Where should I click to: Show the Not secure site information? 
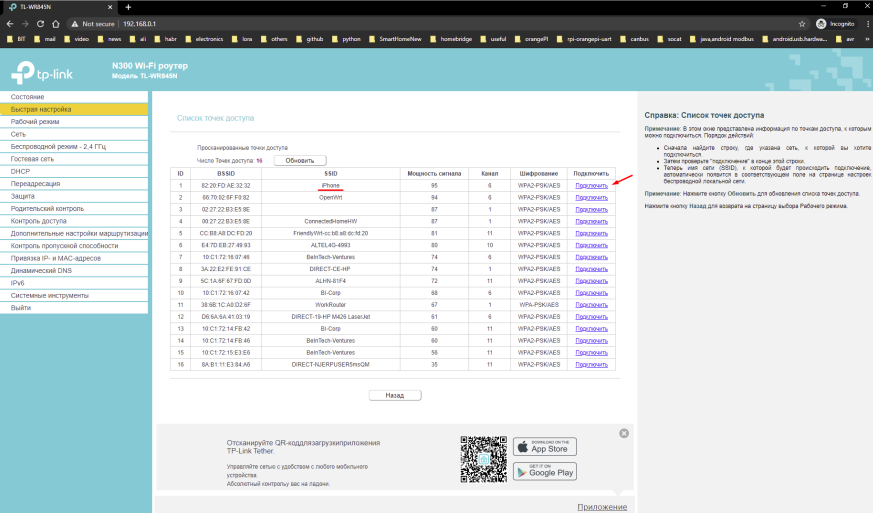click(x=92, y=24)
